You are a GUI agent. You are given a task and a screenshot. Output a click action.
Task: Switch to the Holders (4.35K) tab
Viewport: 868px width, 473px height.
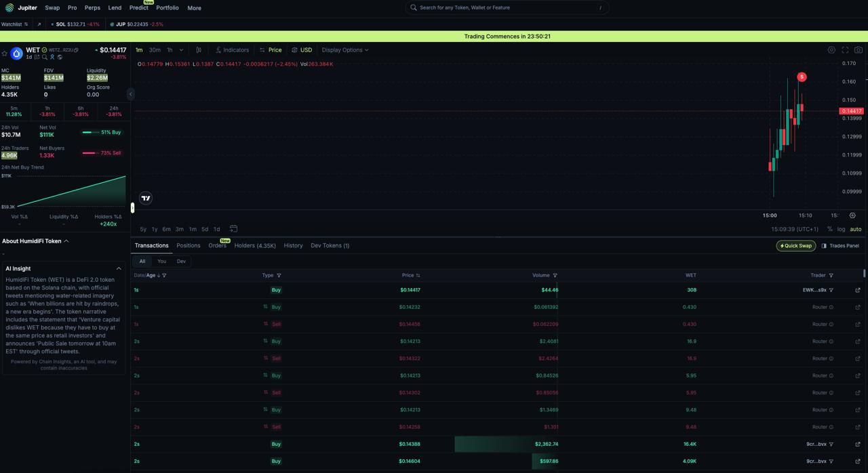[255, 245]
